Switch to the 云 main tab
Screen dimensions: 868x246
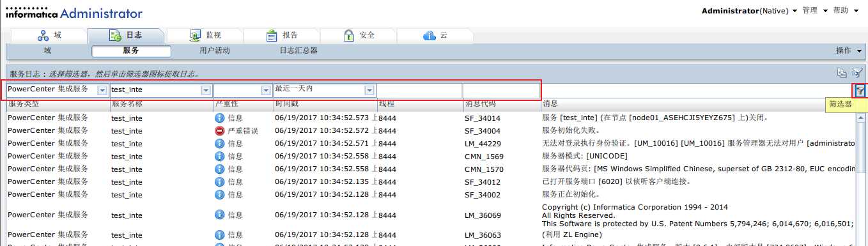pyautogui.click(x=435, y=35)
